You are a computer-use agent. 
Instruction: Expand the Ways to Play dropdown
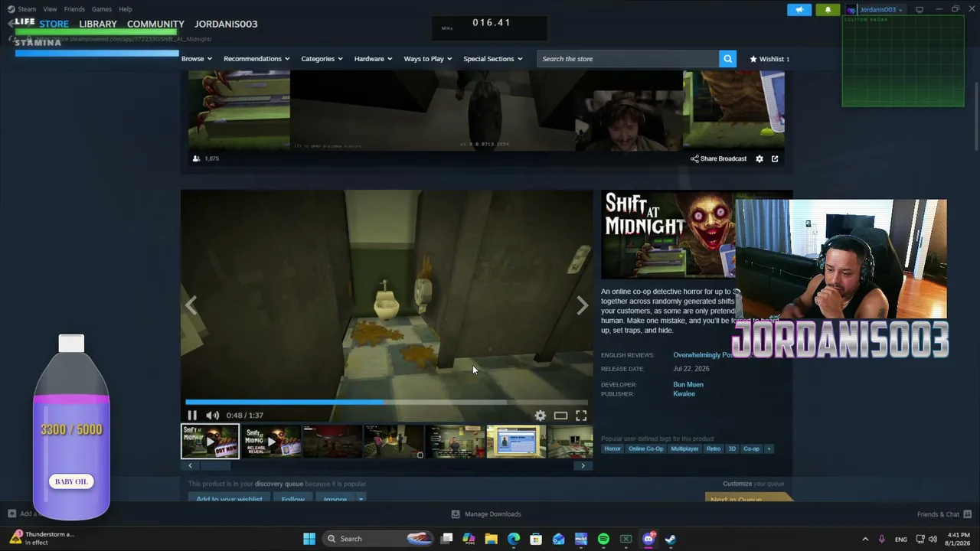click(x=427, y=59)
